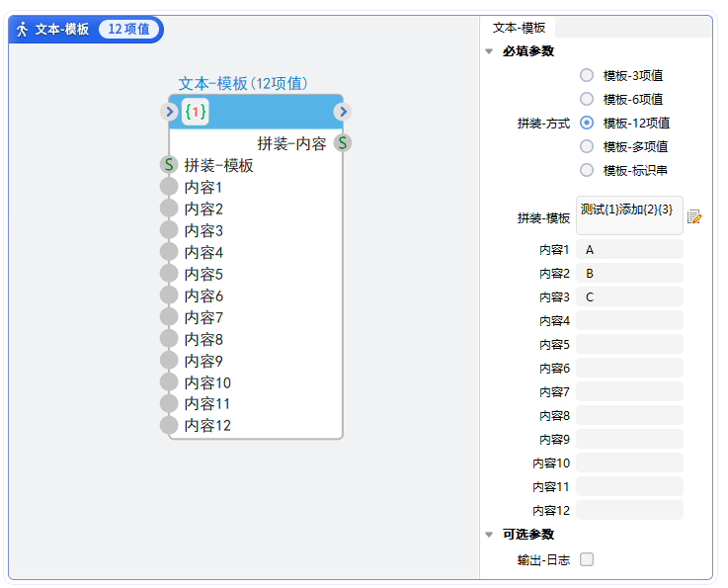The width and height of the screenshot is (728, 588).
Task: Collapse the 可选参数 section
Action: tap(489, 535)
